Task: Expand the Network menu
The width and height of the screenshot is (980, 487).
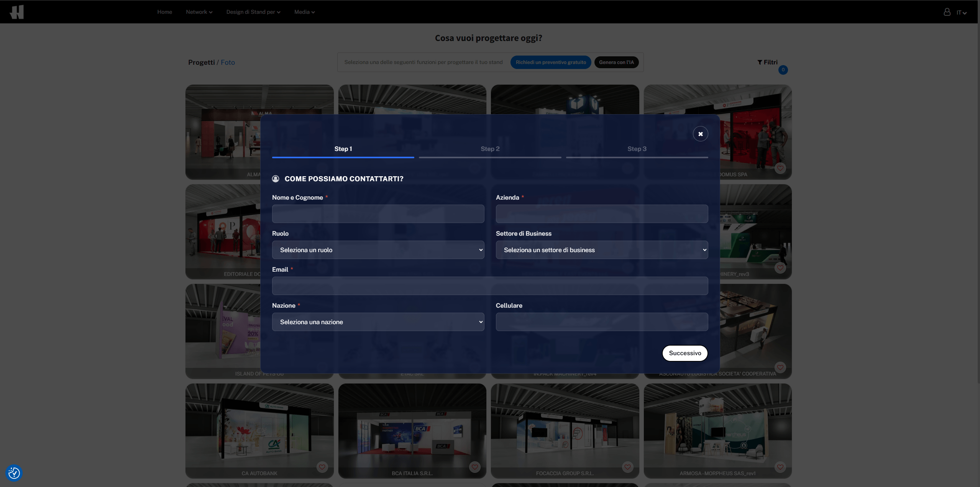Action: (199, 12)
